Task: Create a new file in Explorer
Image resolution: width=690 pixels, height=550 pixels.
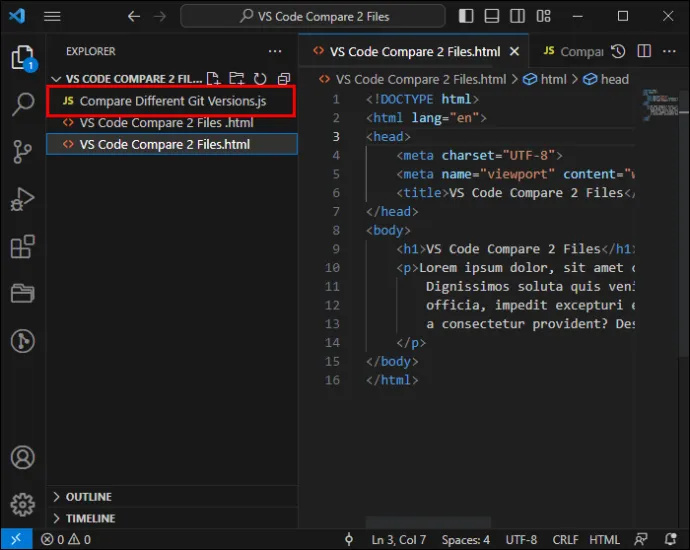Action: [x=213, y=79]
